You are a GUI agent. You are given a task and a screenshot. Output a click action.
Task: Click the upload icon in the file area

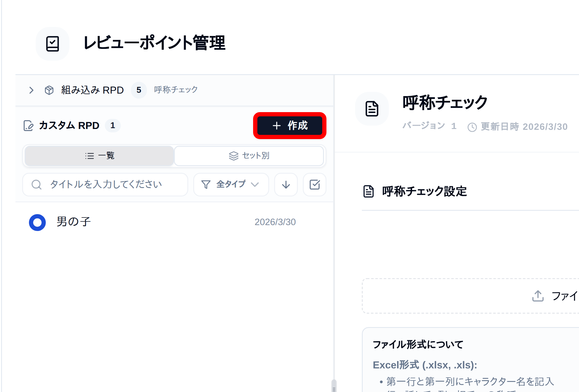coord(537,296)
